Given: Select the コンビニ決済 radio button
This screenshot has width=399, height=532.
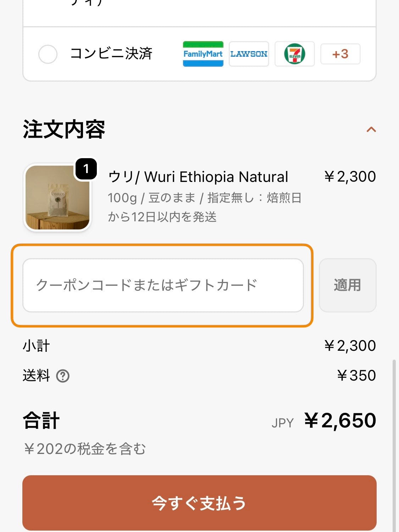Looking at the screenshot, I should click(48, 54).
